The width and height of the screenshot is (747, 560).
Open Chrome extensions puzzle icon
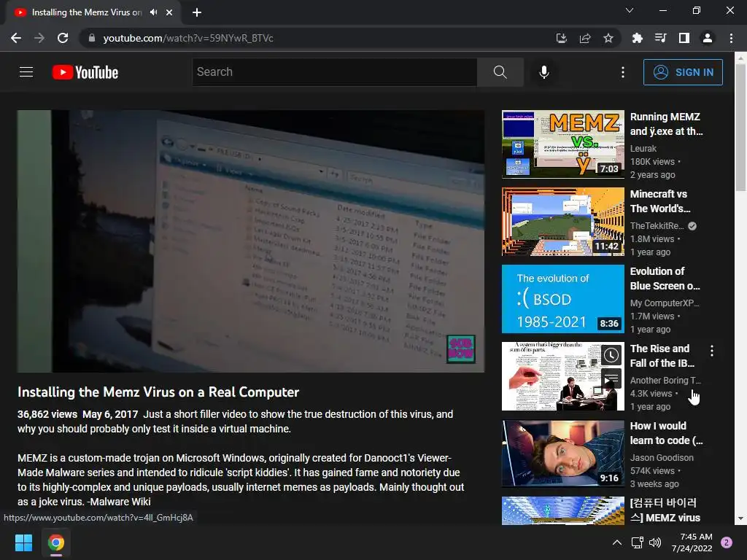tap(637, 38)
